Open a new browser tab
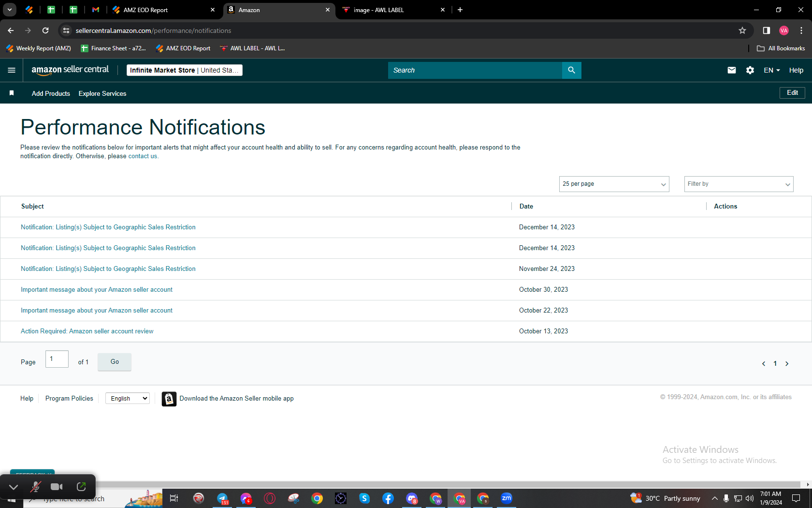The width and height of the screenshot is (812, 508). [460, 10]
